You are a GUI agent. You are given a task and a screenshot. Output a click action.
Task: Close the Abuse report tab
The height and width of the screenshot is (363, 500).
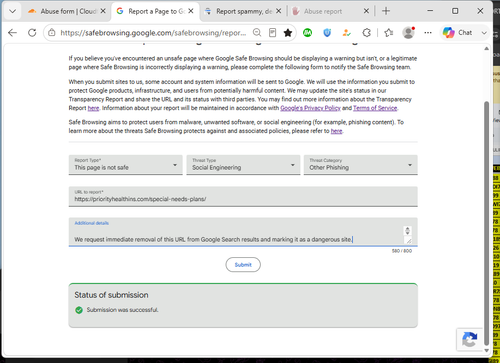(x=366, y=11)
